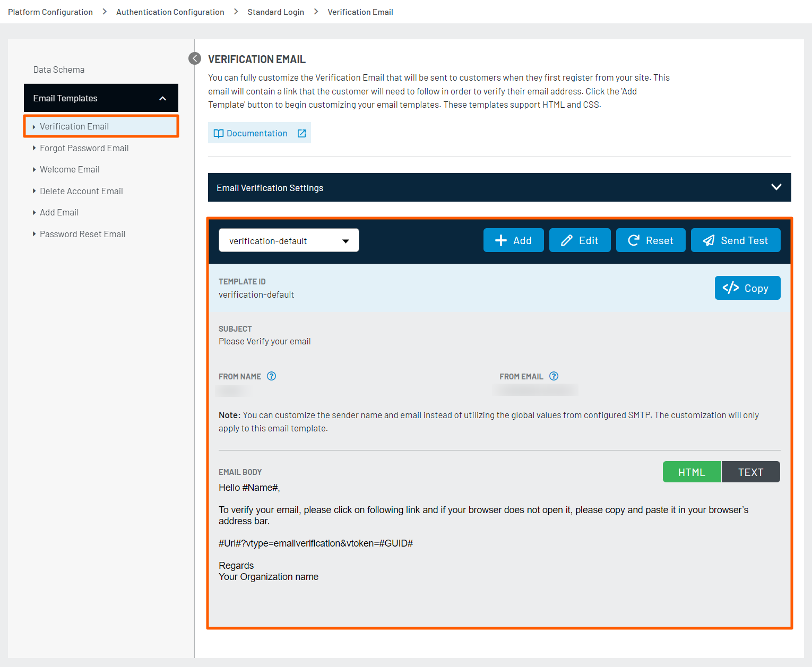Click the Reset icon for the template
This screenshot has width=812, height=667.
click(x=634, y=240)
